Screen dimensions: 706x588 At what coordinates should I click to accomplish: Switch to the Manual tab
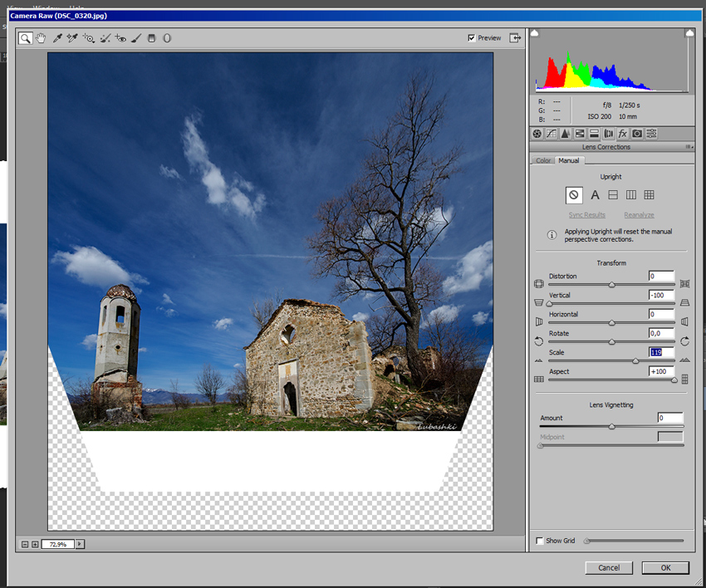click(x=569, y=160)
